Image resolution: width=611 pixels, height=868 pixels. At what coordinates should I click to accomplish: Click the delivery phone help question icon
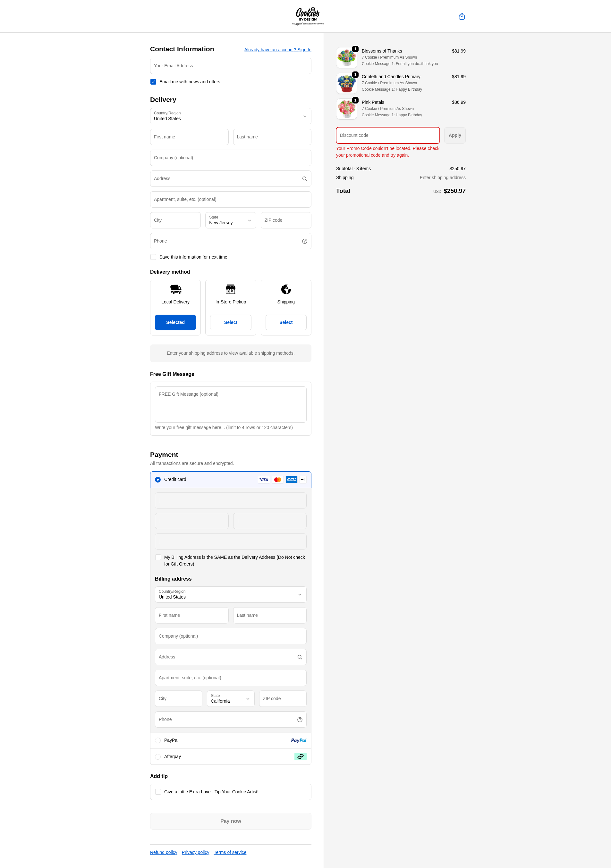click(305, 241)
